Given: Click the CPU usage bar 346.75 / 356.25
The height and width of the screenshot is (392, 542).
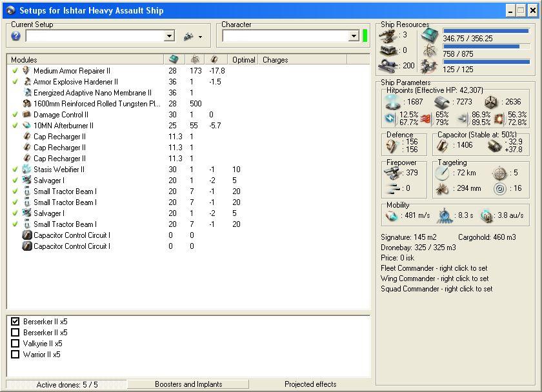Looking at the screenshot, I should pyautogui.click(x=486, y=31).
